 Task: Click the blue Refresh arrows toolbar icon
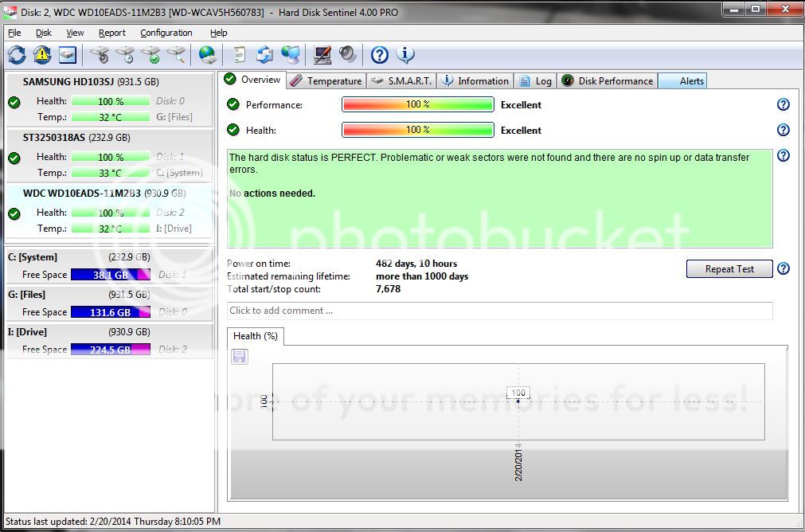coord(17,55)
